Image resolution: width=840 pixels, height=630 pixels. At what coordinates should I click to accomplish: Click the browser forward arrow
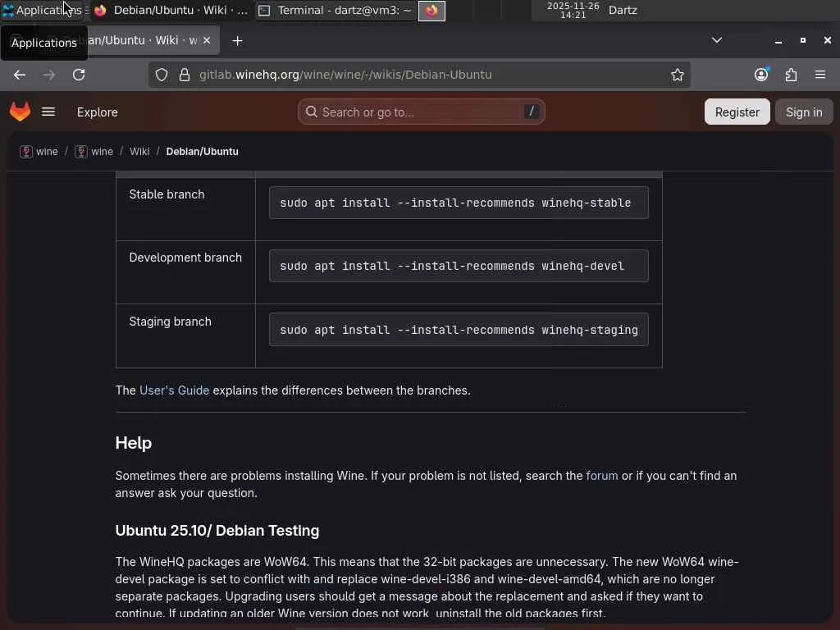[49, 75]
